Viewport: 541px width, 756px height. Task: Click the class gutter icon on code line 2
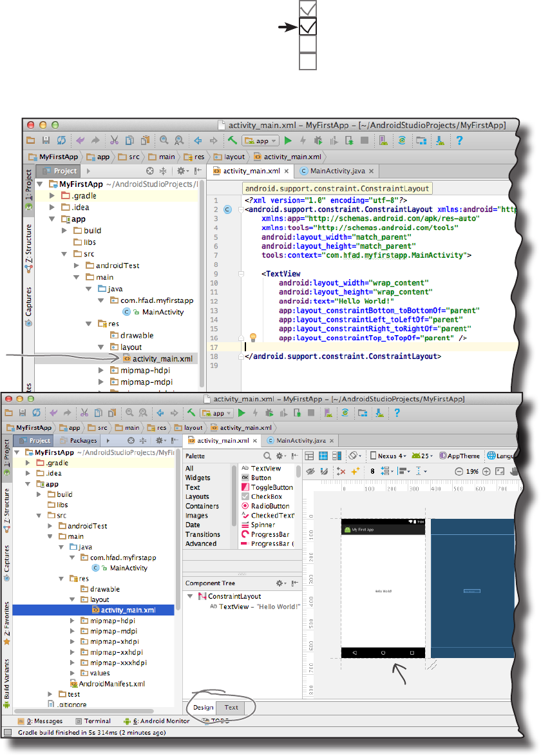228,209
